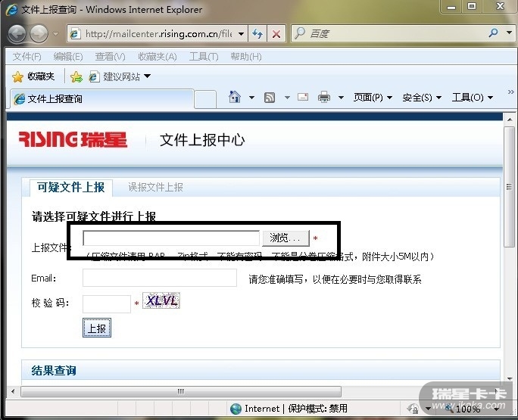518x420 pixels.
Task: Open the 收藏夹 favorites star button
Action: tap(33, 76)
